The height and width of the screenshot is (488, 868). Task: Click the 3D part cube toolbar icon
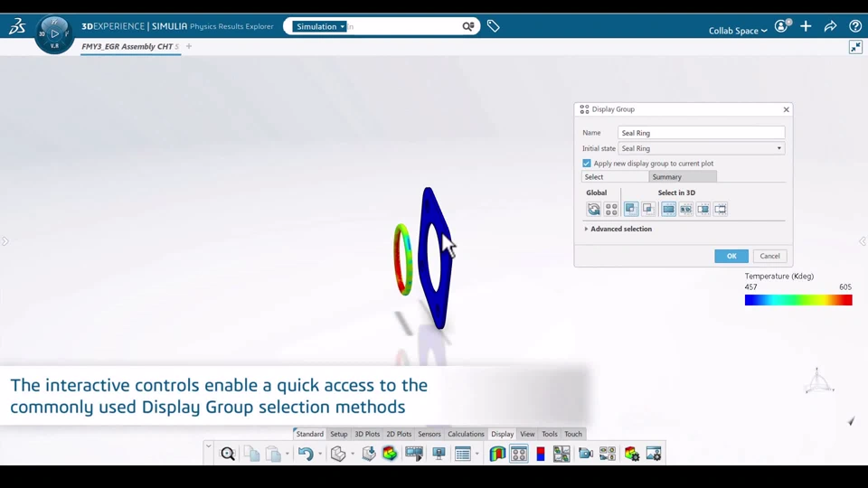tap(337, 454)
